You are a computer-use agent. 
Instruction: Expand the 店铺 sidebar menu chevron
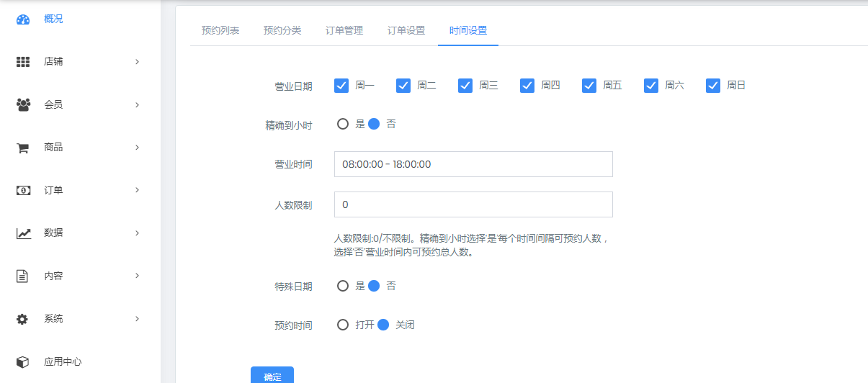[137, 62]
